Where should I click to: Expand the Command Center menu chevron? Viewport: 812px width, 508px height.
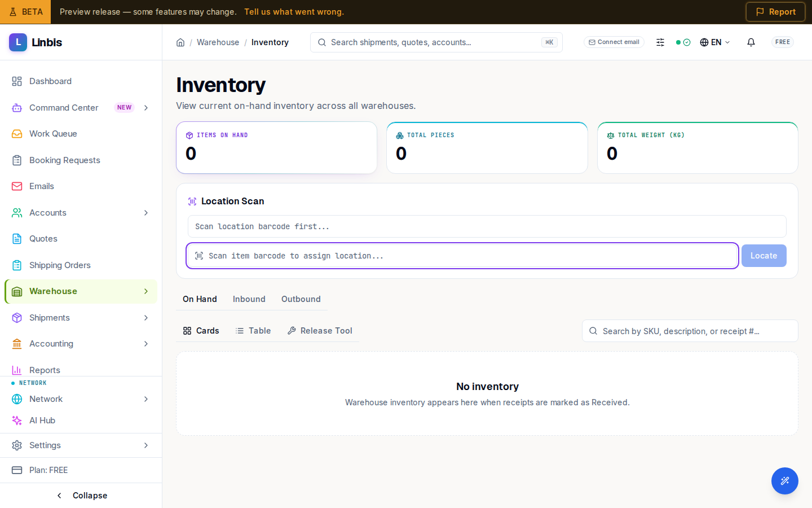[146, 108]
